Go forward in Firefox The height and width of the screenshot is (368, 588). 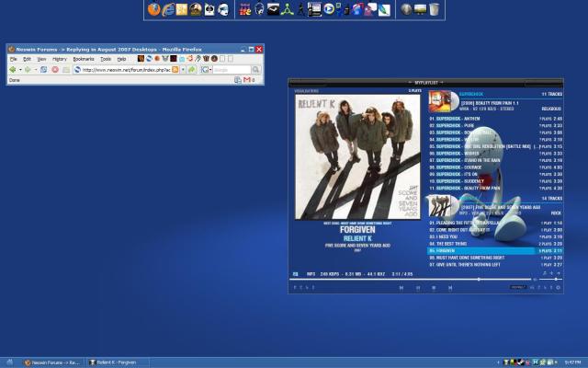click(x=28, y=70)
